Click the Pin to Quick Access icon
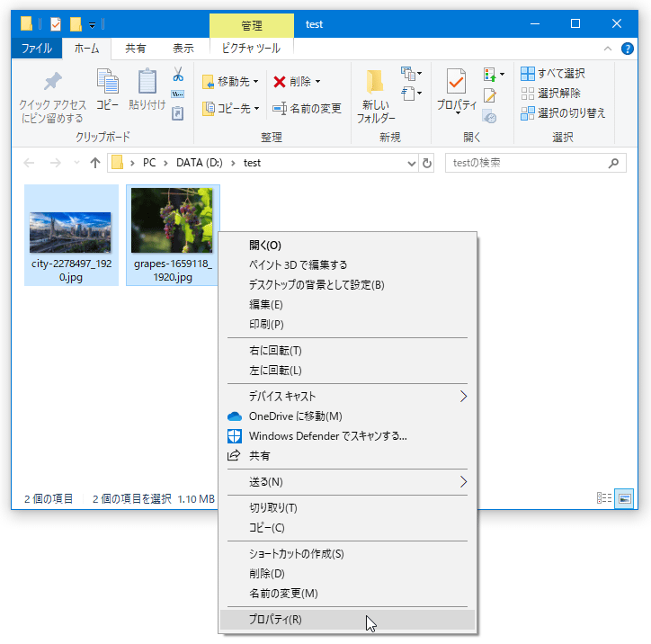Image resolution: width=651 pixels, height=644 pixels. [53, 81]
